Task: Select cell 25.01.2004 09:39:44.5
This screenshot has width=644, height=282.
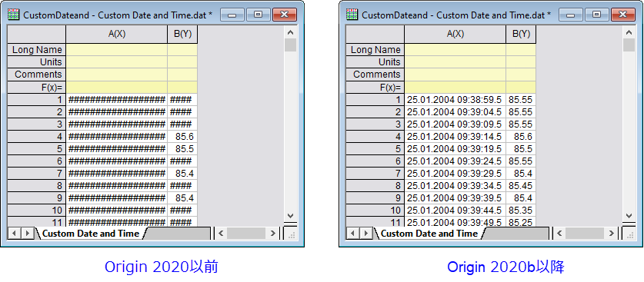Action: [x=455, y=211]
